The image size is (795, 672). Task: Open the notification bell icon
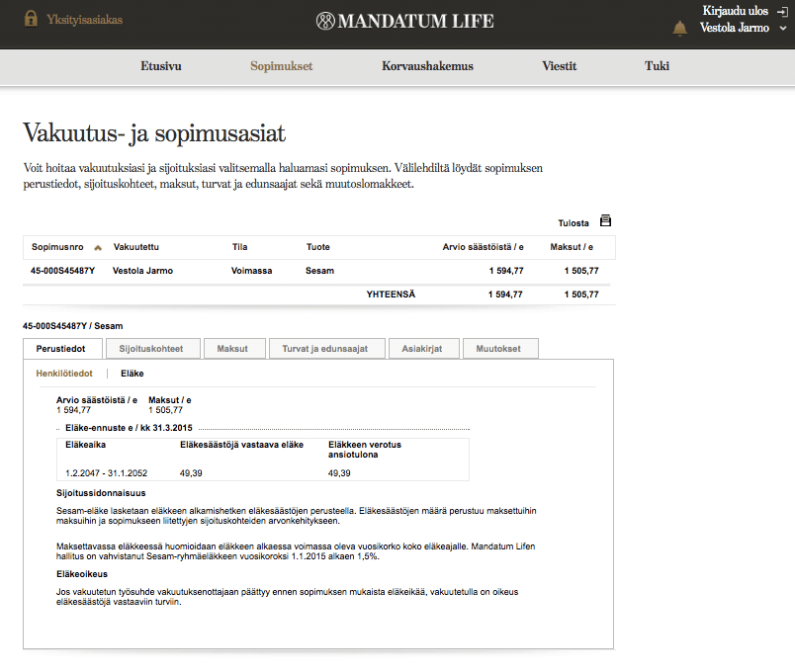tap(680, 29)
